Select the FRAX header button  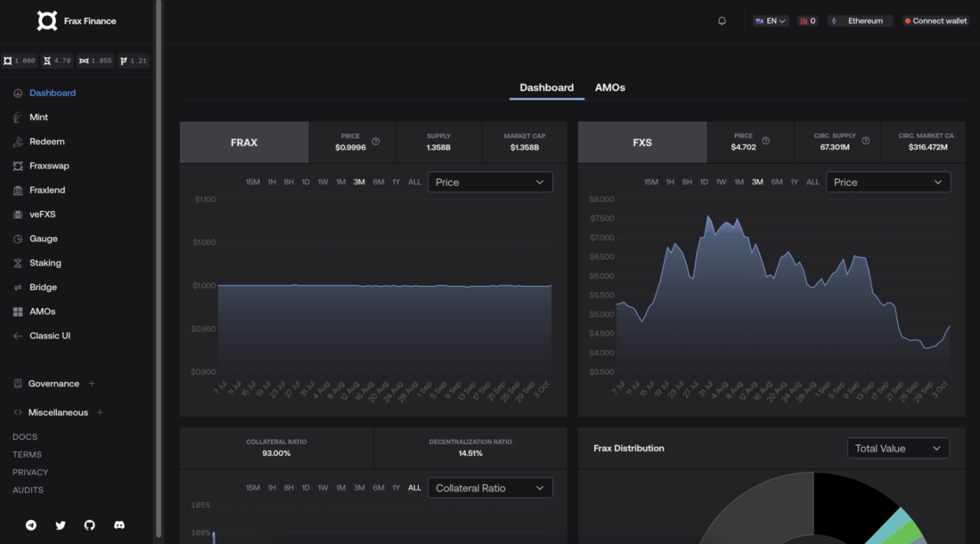pyautogui.click(x=244, y=142)
